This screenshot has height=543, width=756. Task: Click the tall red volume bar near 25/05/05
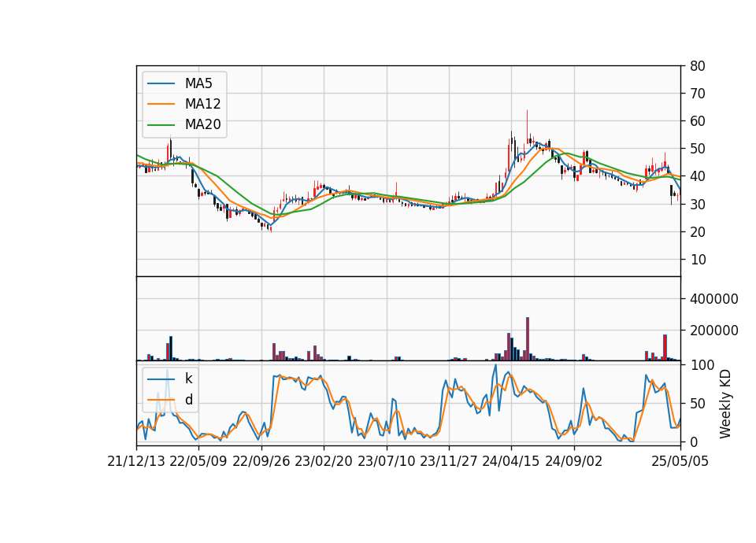pos(665,347)
